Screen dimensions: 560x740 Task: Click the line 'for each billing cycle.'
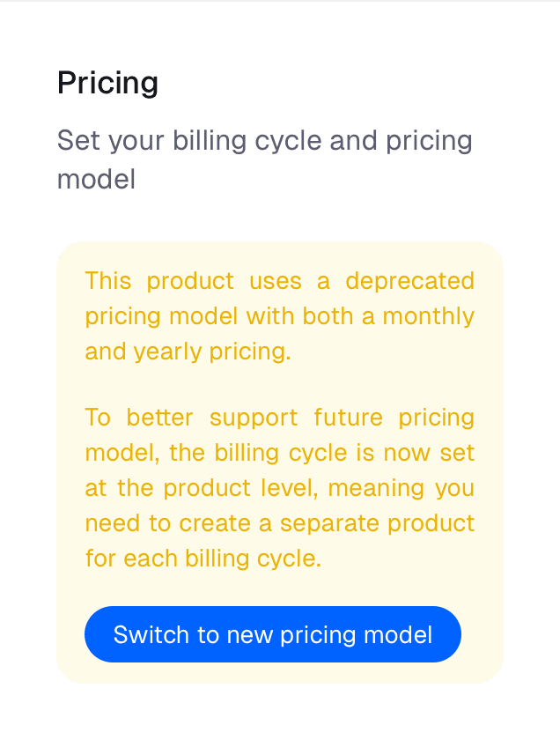203,559
